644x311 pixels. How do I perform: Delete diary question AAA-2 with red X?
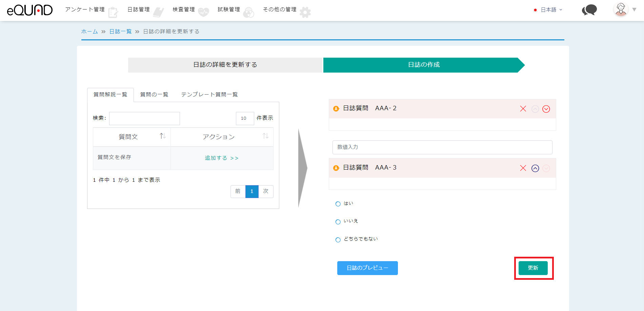523,109
